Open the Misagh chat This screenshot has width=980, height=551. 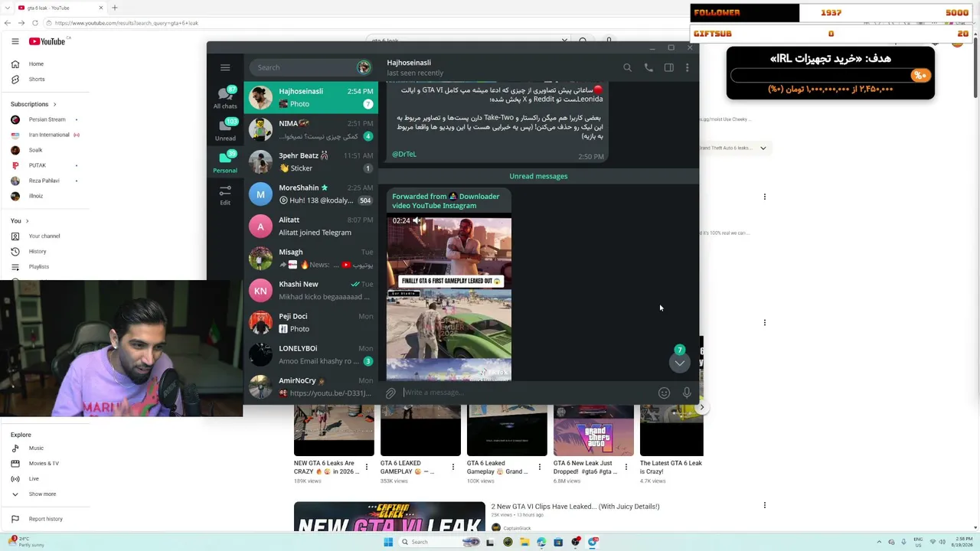tap(311, 258)
